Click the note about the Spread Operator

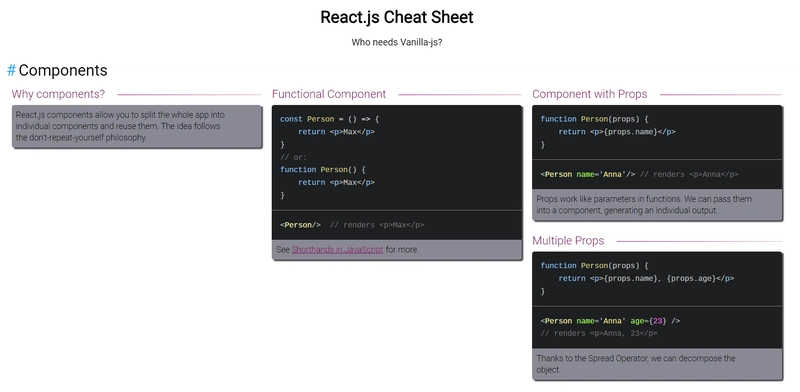pyautogui.click(x=636, y=364)
